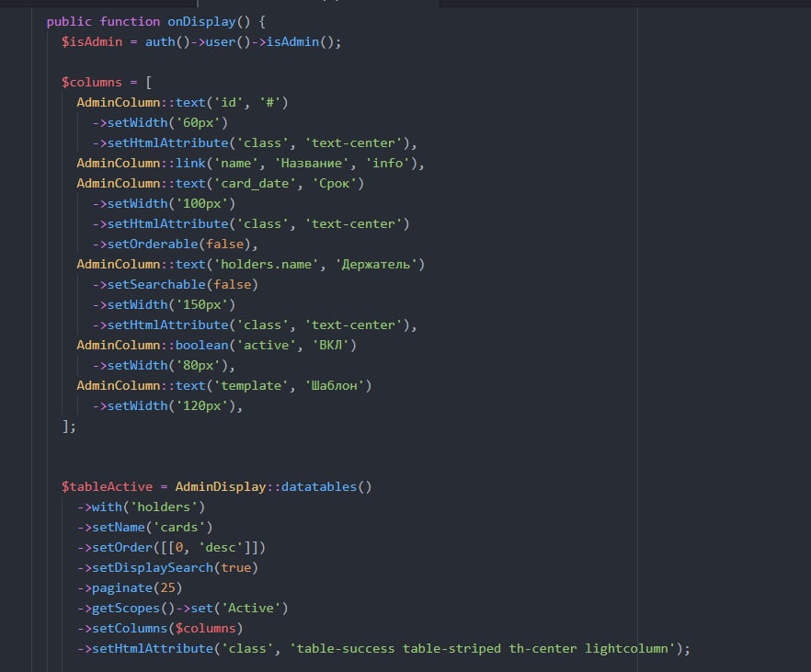Click the setOrderable method
The width and height of the screenshot is (811, 672).
point(153,244)
